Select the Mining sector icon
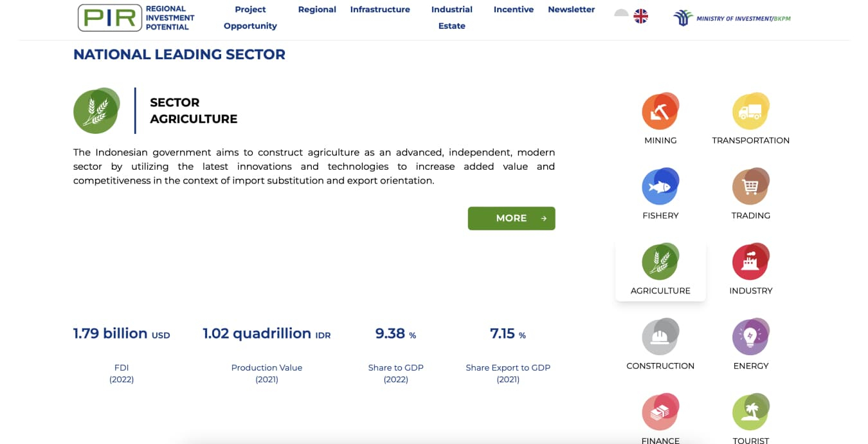Viewport: 868px width, 444px height. click(660, 113)
